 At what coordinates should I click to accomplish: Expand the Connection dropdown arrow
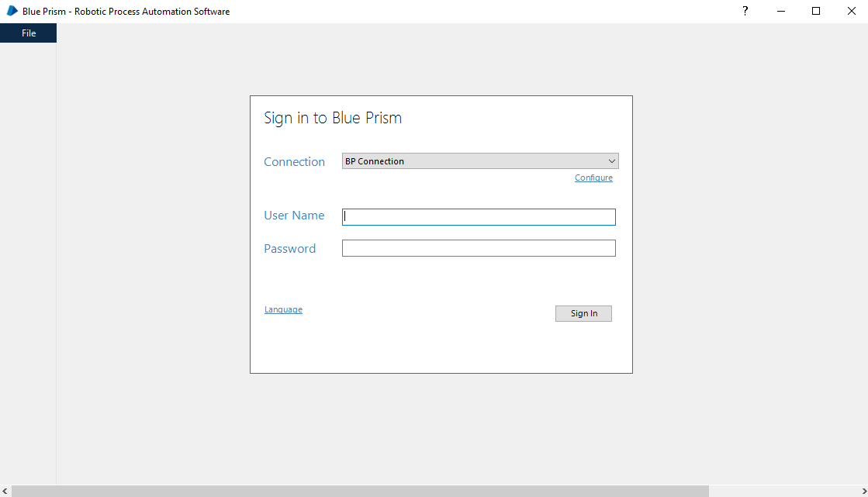(x=612, y=161)
